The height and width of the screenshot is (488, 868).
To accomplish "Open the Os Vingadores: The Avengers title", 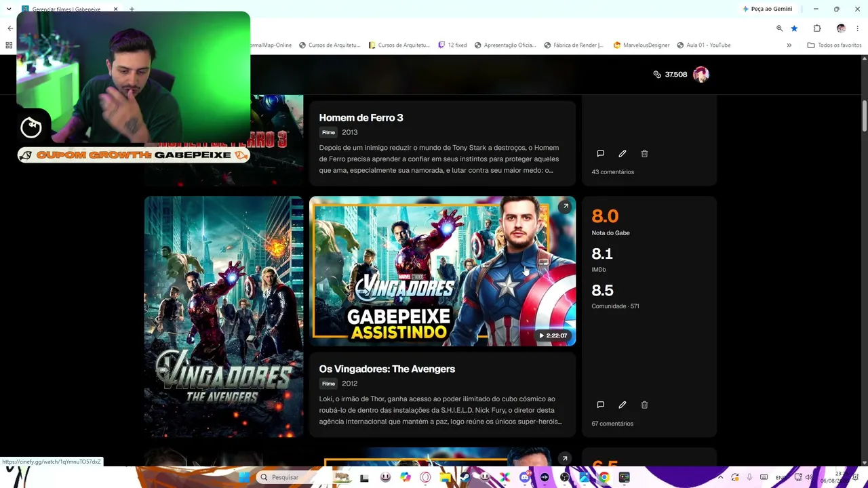I will pyautogui.click(x=387, y=369).
